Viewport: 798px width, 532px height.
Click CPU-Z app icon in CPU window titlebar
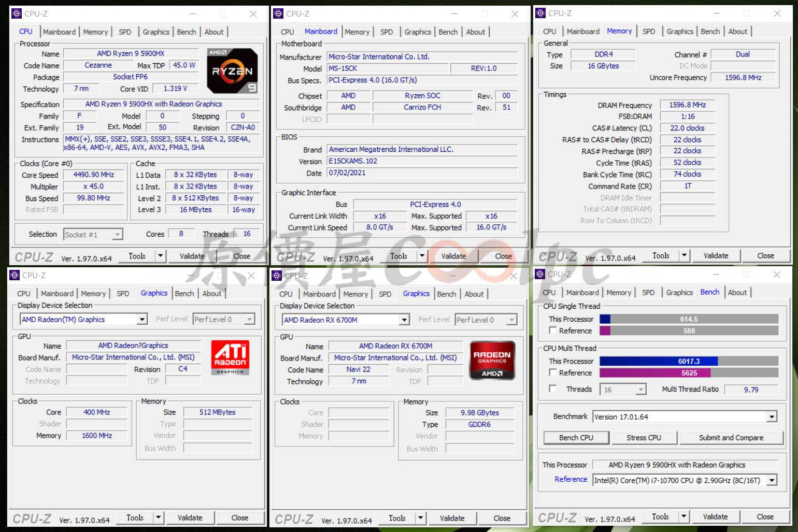pyautogui.click(x=17, y=13)
